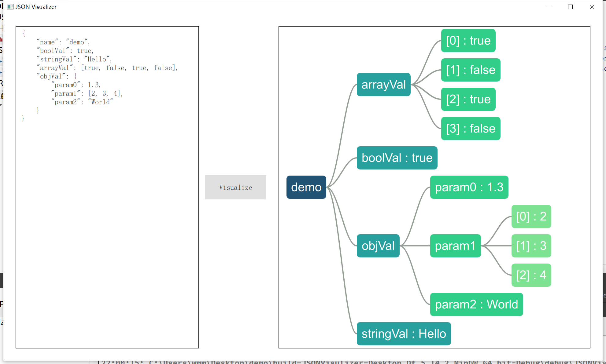Screen dimensions: 606x364
Task: Minimize the JSON Visualizer window
Action: pyautogui.click(x=549, y=7)
